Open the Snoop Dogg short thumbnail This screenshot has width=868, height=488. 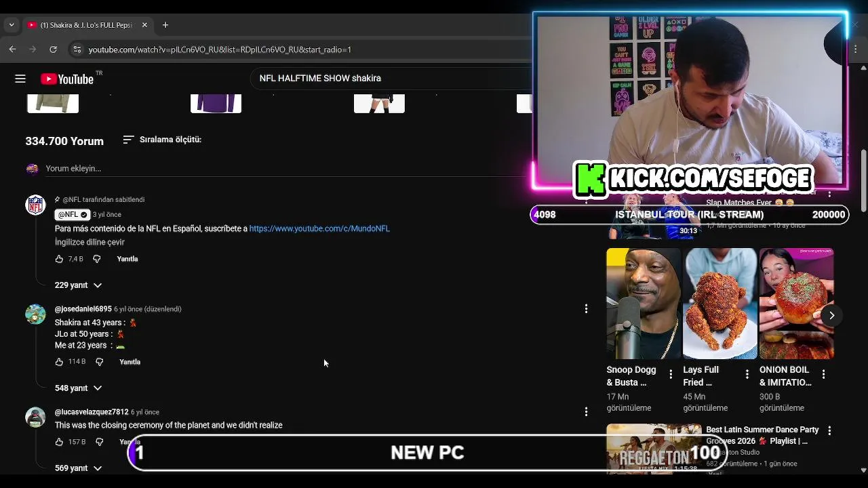point(644,304)
